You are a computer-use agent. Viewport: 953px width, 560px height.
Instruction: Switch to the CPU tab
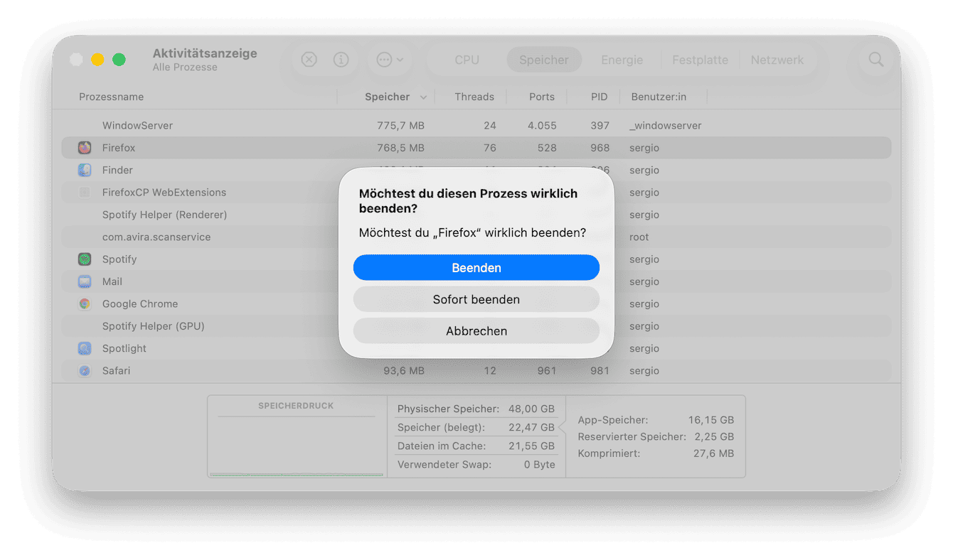(x=467, y=60)
